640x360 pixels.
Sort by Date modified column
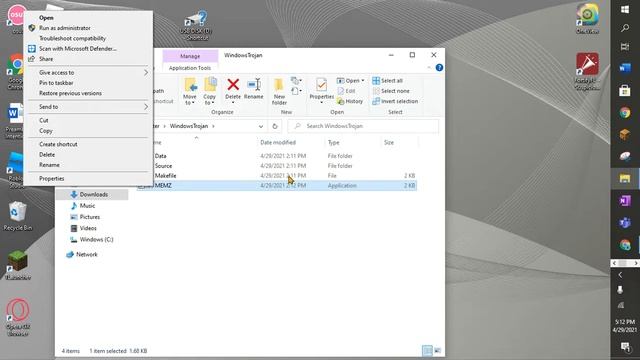click(x=278, y=142)
